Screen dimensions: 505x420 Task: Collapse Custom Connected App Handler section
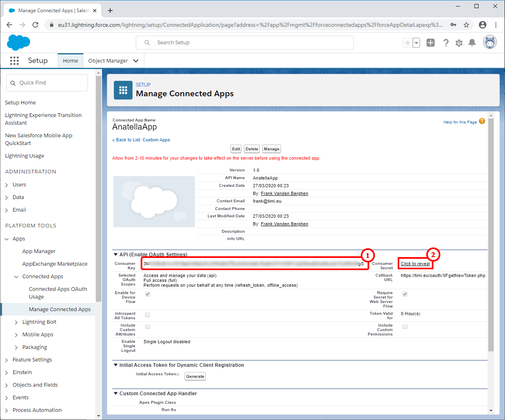click(115, 394)
